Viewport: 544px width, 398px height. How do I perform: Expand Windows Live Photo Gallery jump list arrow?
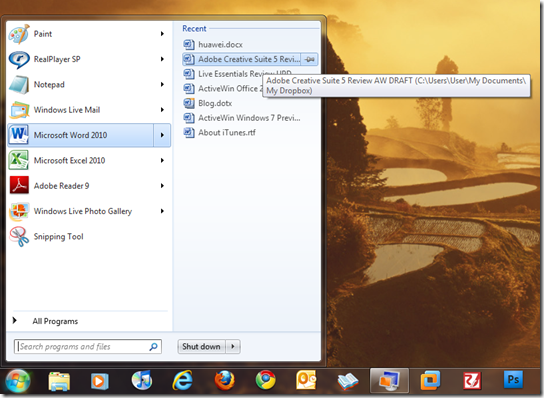[x=162, y=211]
